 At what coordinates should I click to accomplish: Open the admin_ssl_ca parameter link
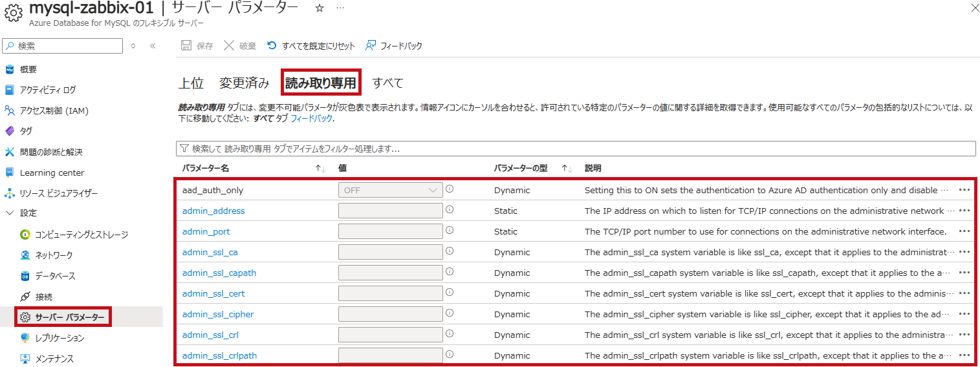[210, 252]
